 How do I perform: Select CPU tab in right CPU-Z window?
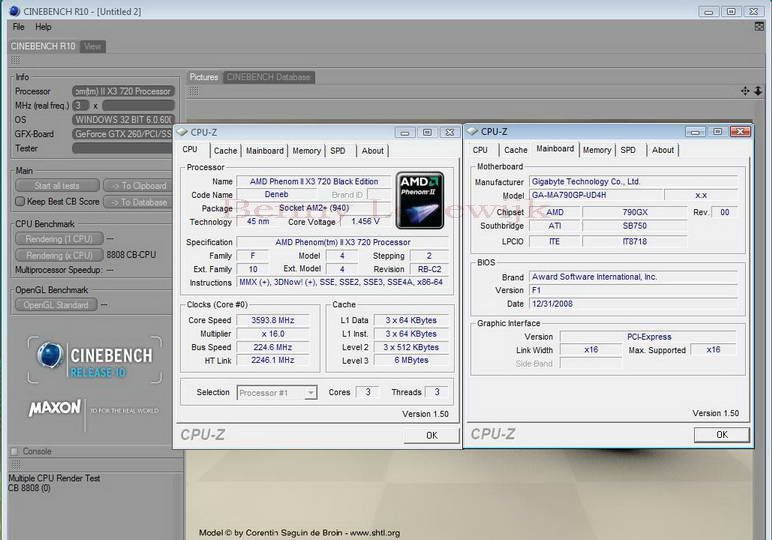[x=480, y=150]
